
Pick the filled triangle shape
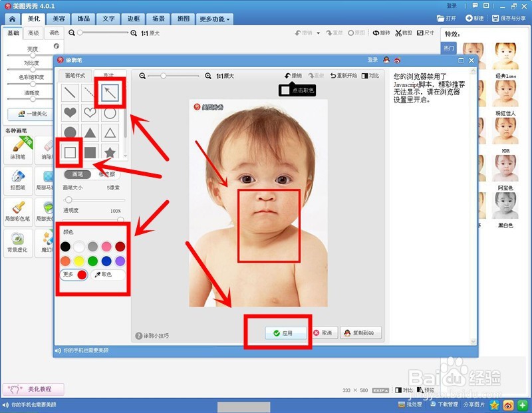coord(90,132)
